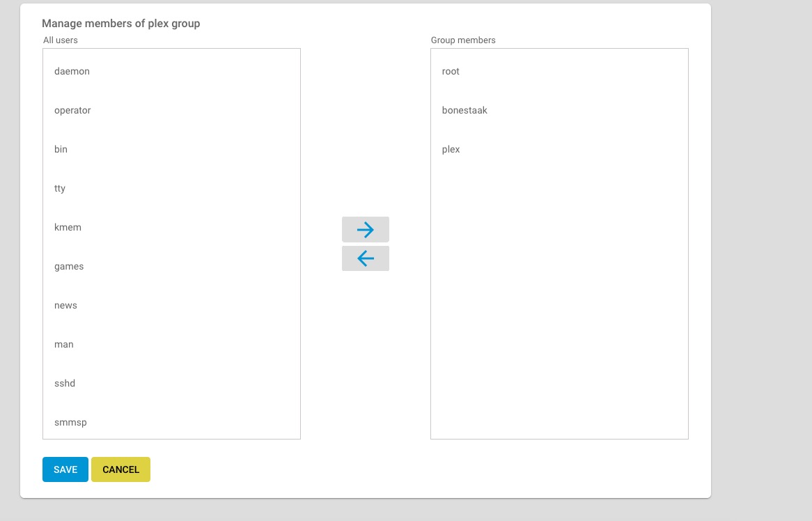The height and width of the screenshot is (521, 812).
Task: Select operator in All users list
Action: tap(171, 110)
